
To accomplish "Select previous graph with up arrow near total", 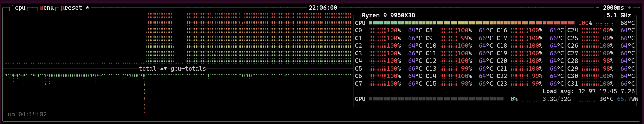I will pyautogui.click(x=162, y=69).
